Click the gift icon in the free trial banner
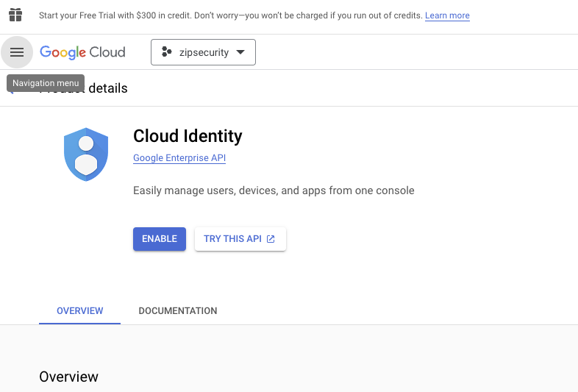 coord(15,15)
